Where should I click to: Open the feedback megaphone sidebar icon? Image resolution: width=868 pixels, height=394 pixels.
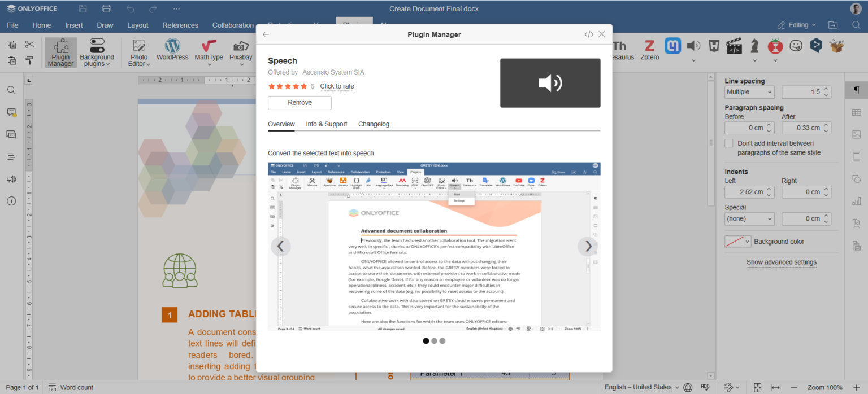tap(11, 179)
